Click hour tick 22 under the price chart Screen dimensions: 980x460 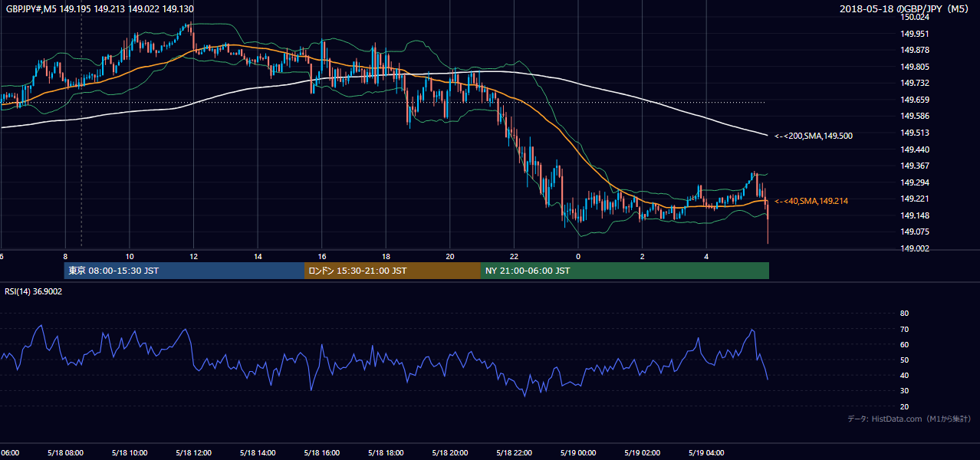pyautogui.click(x=514, y=257)
